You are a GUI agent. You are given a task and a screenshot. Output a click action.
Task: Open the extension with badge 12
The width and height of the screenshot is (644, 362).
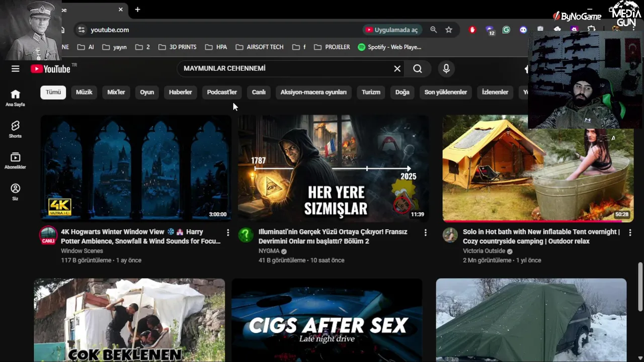pyautogui.click(x=490, y=30)
